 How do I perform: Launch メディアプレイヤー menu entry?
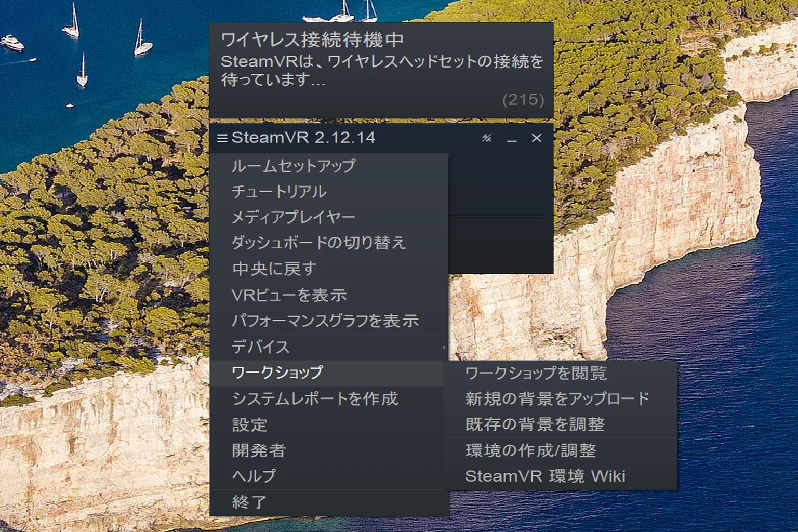[x=329, y=217]
